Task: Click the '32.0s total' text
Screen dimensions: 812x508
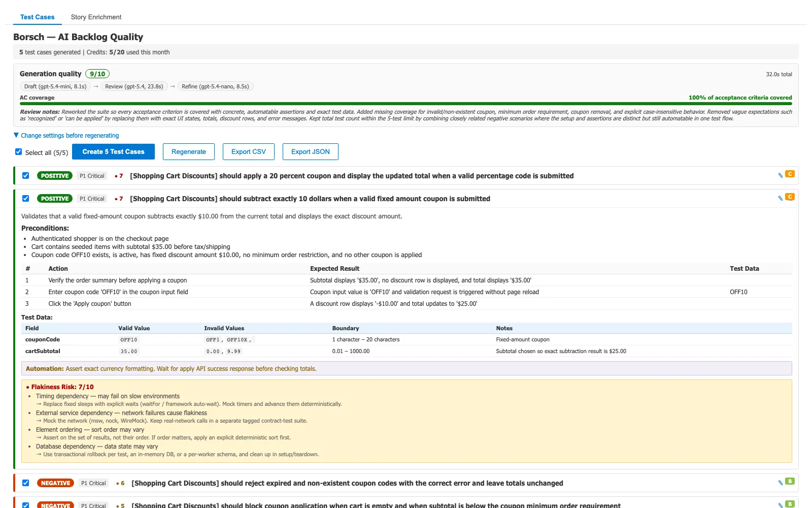Action: point(779,74)
